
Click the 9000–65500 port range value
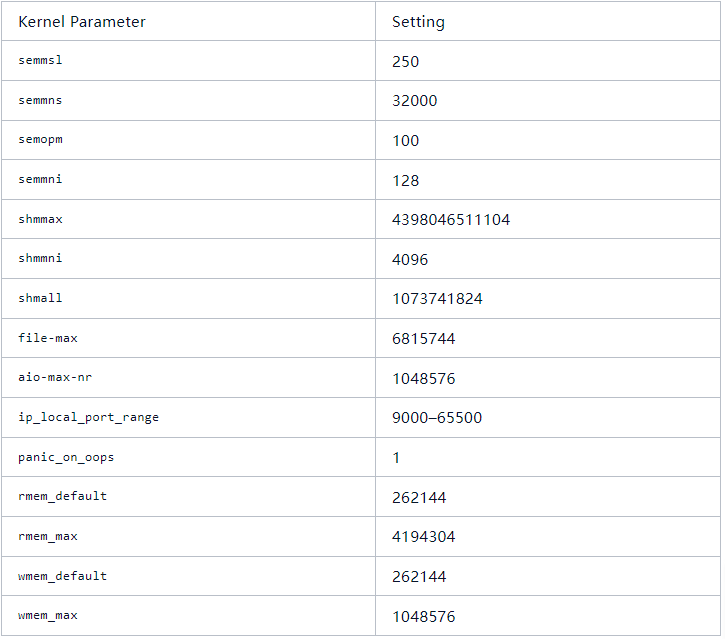point(436,418)
